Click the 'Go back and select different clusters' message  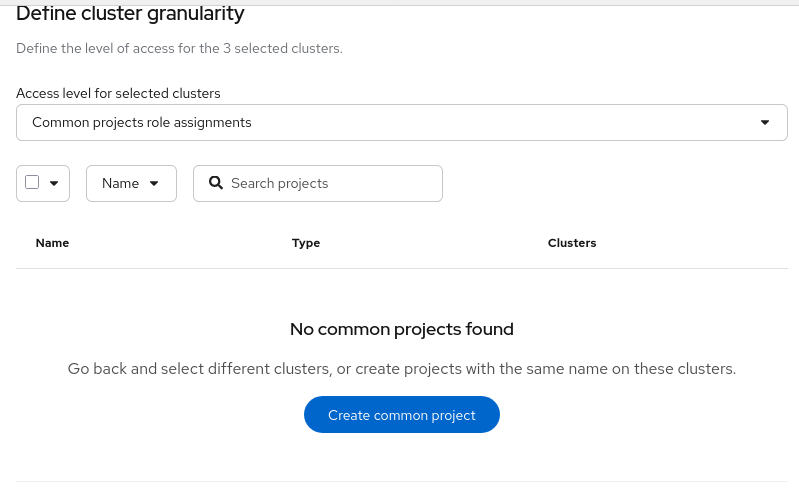point(402,369)
